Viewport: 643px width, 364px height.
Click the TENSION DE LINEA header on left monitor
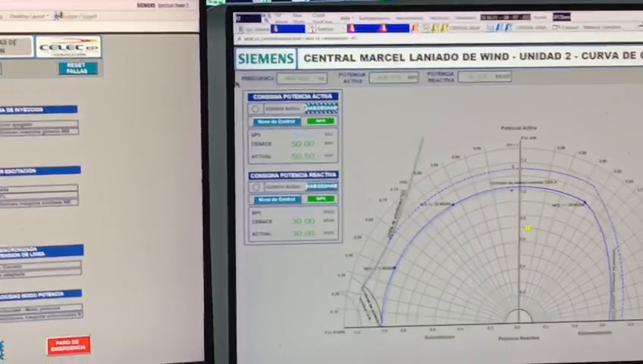pos(42,251)
